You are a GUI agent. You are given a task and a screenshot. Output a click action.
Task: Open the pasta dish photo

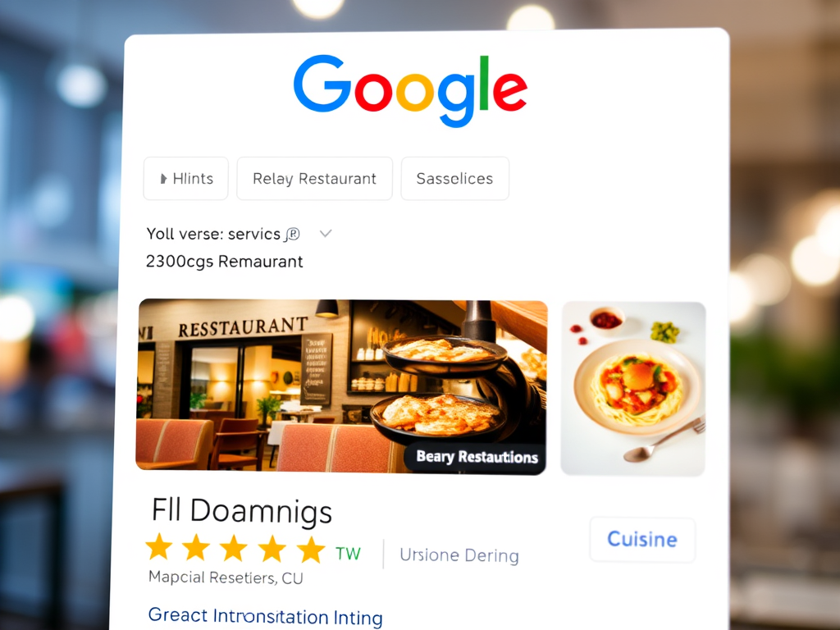(x=633, y=388)
